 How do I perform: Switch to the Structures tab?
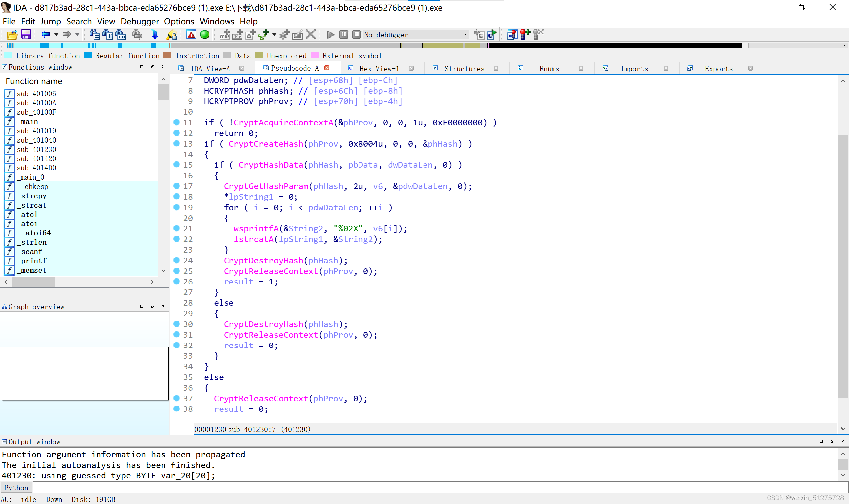tap(464, 69)
